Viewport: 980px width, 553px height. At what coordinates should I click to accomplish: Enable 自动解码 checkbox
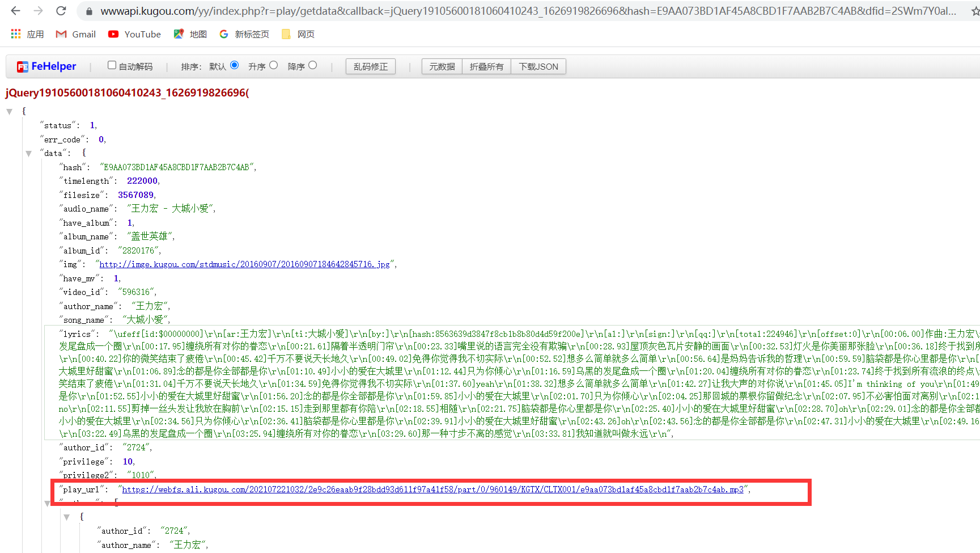pos(112,65)
